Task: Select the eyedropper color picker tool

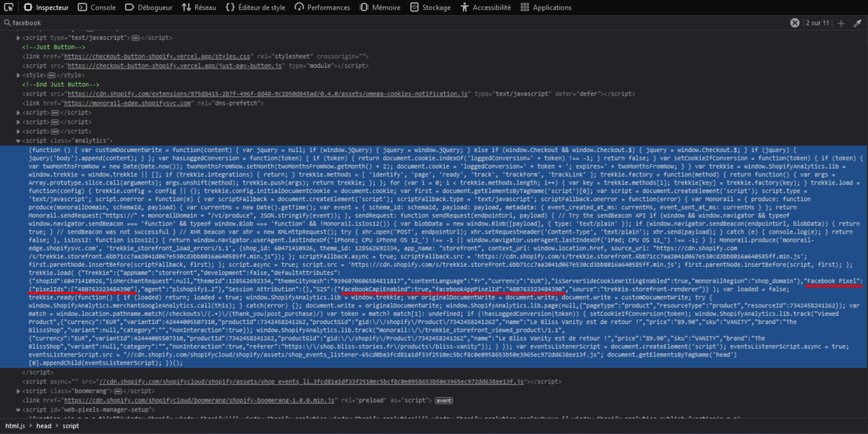Action: pos(856,23)
